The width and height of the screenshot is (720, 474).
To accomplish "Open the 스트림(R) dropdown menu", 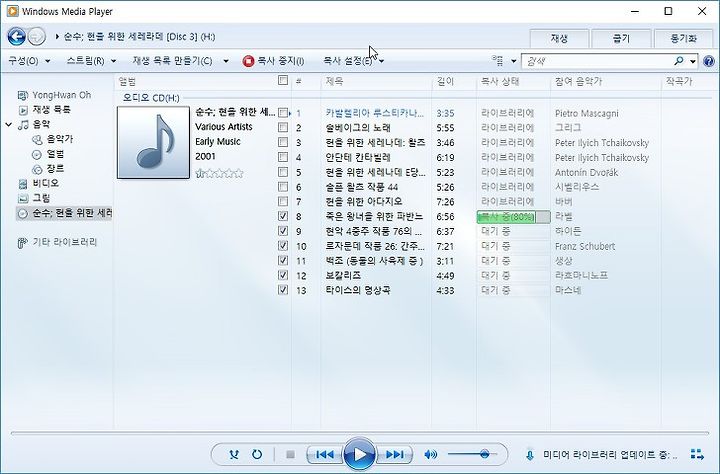I will point(91,61).
